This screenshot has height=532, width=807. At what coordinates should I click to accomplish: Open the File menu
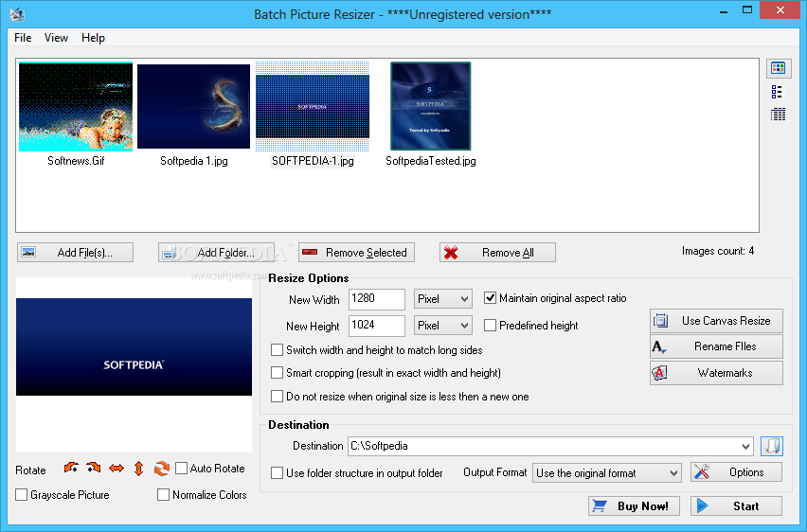coord(23,38)
